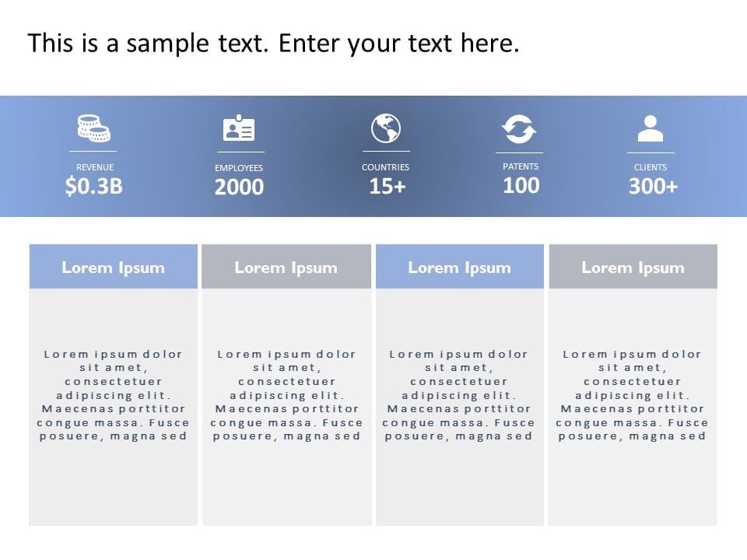Viewport: 747px width, 560px height.
Task: Select the slide title sample text
Action: coord(273,44)
